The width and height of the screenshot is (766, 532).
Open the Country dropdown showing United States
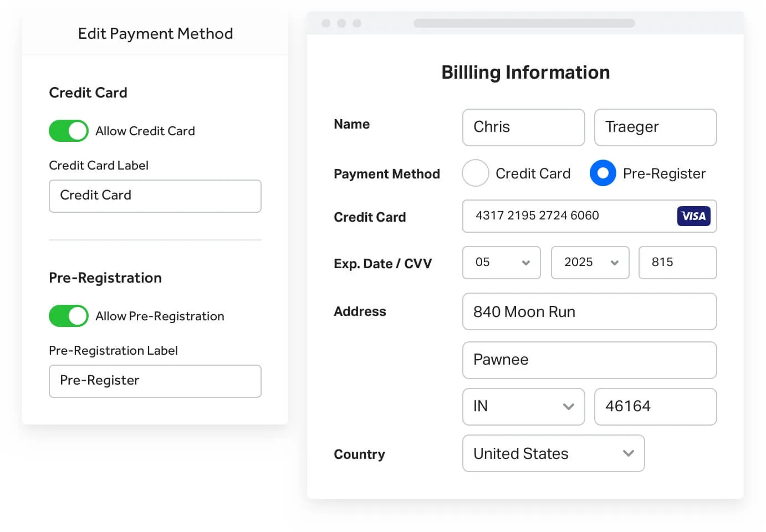click(x=553, y=453)
